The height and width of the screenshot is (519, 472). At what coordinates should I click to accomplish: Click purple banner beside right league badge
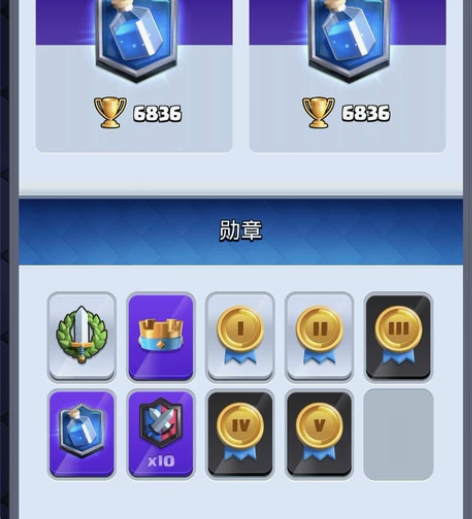[279, 22]
